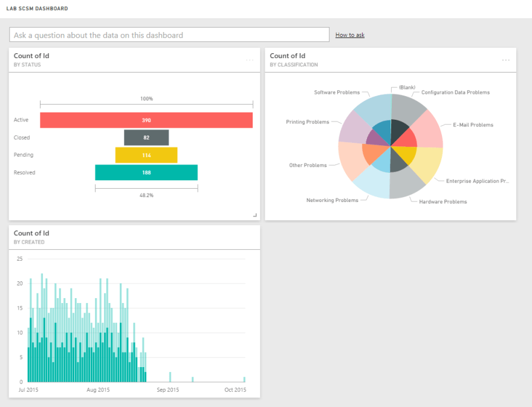Screen dimensions: 532x407
Task: Open ellipsis menu on Classification tile
Action: [x=506, y=60]
